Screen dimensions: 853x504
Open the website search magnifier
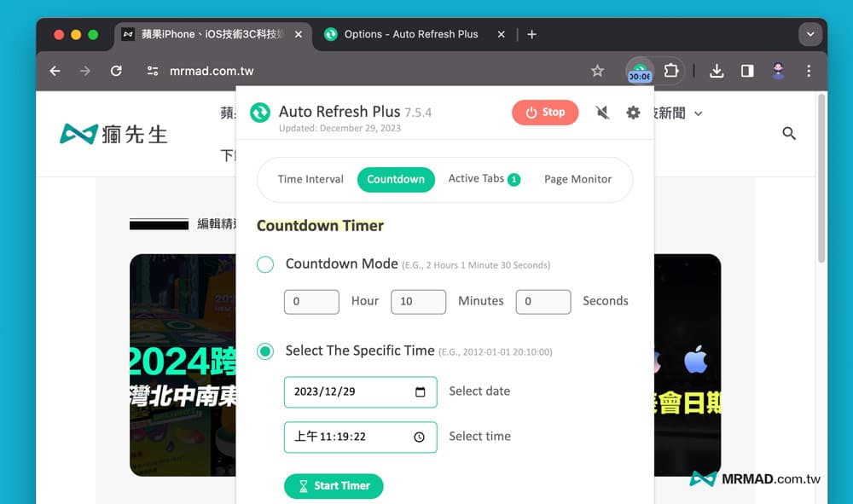coord(789,133)
